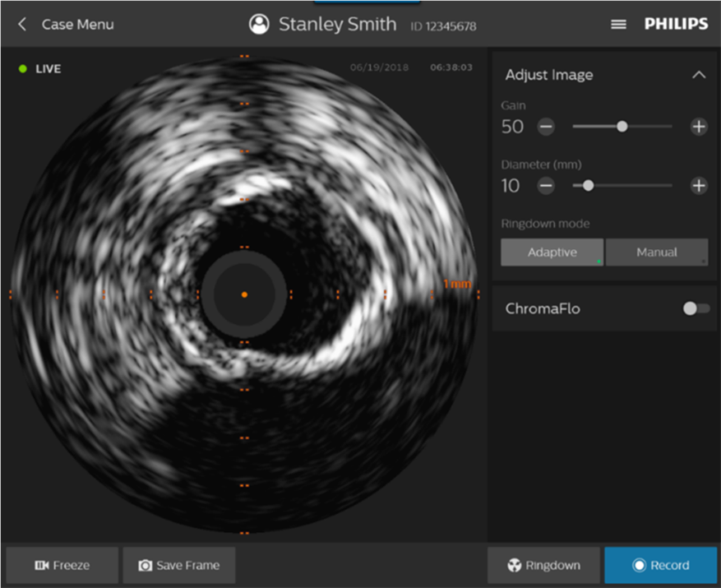Collapse the Adjust Image panel

[699, 75]
